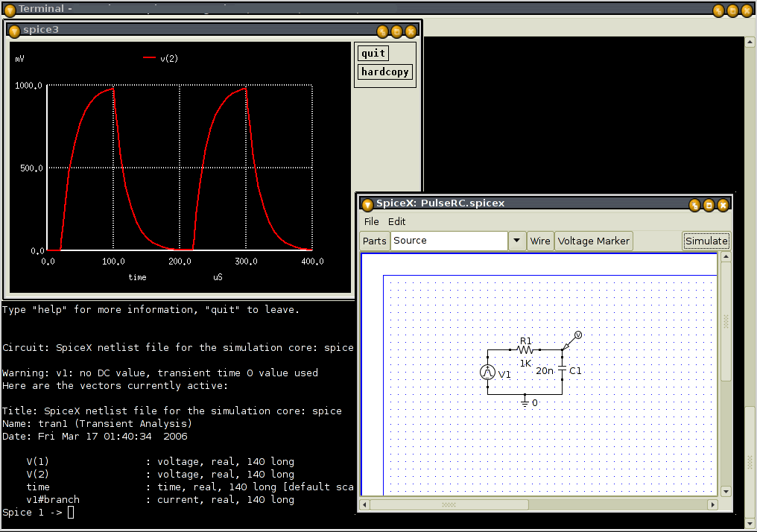Image resolution: width=757 pixels, height=532 pixels.
Task: Click the V1 pulse voltage source symbol
Action: point(487,373)
